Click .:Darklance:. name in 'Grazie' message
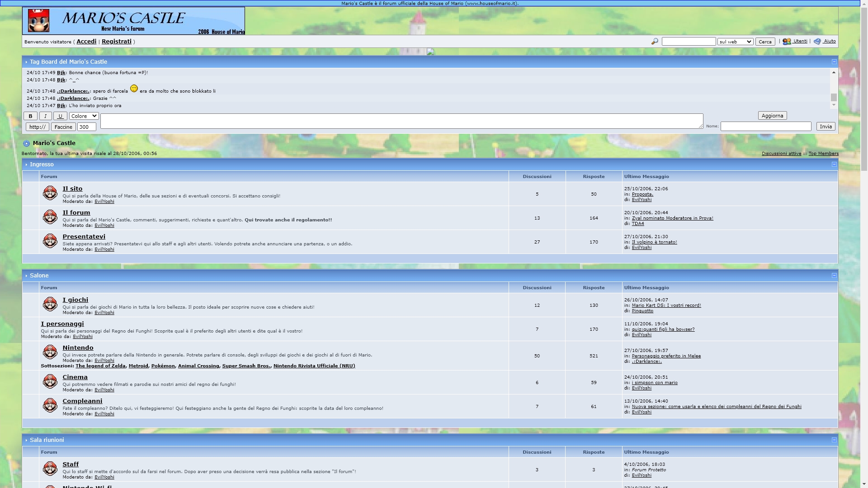 tap(73, 99)
